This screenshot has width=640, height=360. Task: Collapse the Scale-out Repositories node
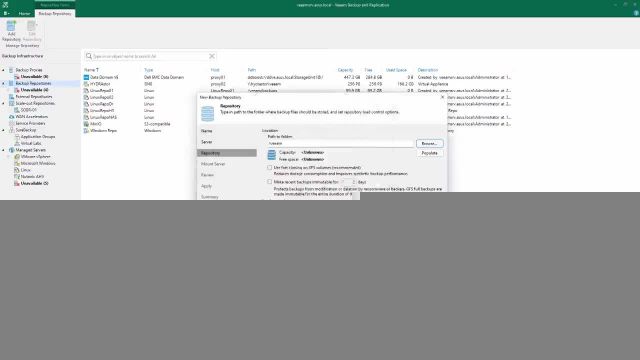click(x=3, y=103)
